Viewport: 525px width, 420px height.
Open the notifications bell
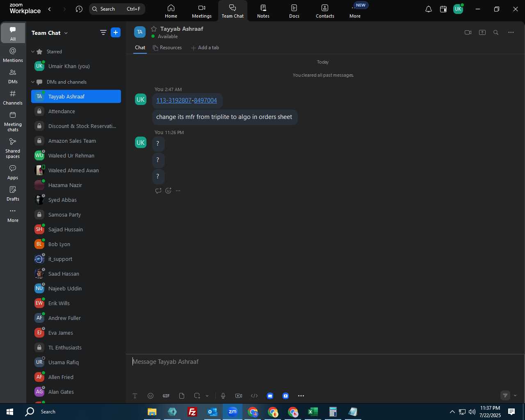(429, 9)
